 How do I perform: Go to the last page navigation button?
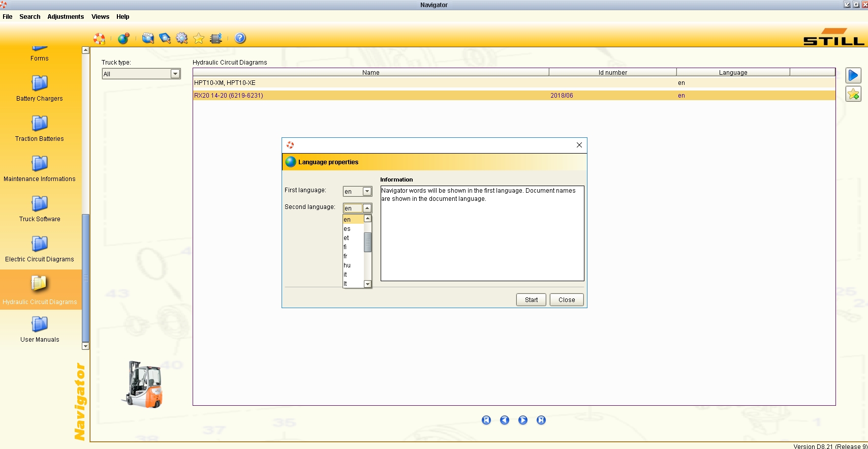[x=541, y=420]
